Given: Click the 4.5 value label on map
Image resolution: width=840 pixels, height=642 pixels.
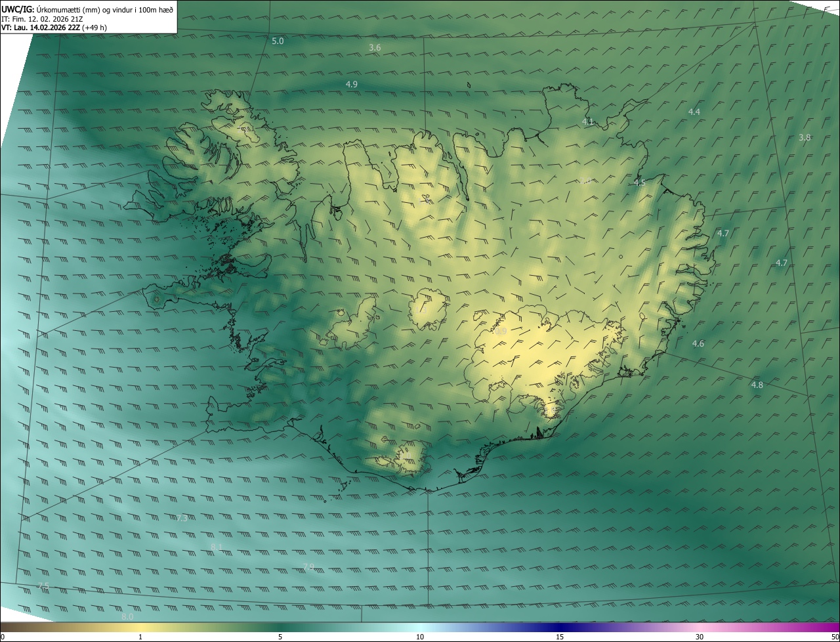Looking at the screenshot, I should coord(639,183).
